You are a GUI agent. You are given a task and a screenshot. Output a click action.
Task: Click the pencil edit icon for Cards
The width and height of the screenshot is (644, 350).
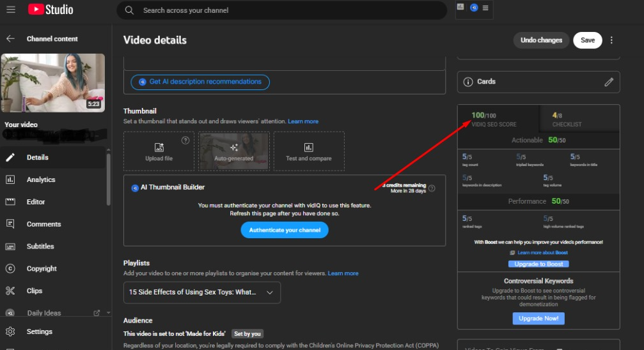point(609,82)
